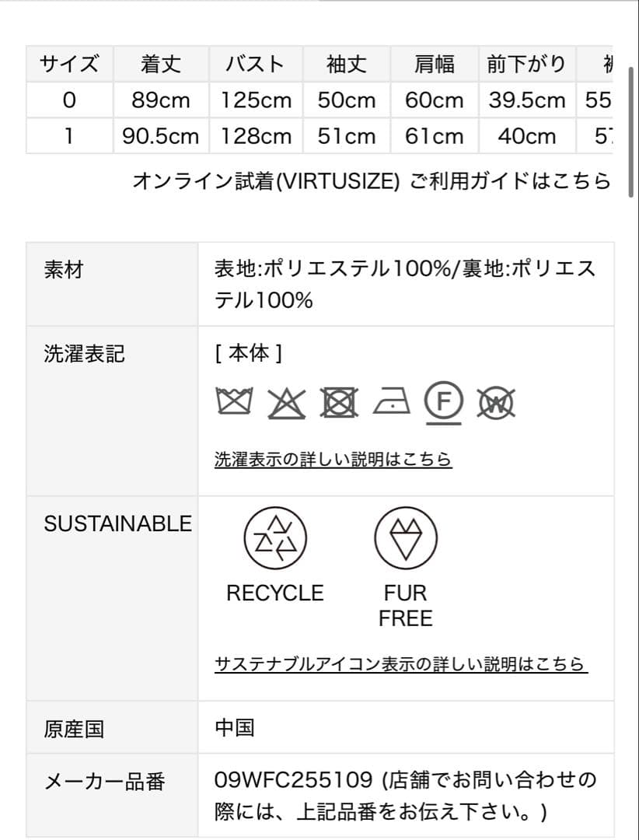Screen dimensions: 639x840
Task: Select the 肩幅 column header
Action: click(x=433, y=65)
